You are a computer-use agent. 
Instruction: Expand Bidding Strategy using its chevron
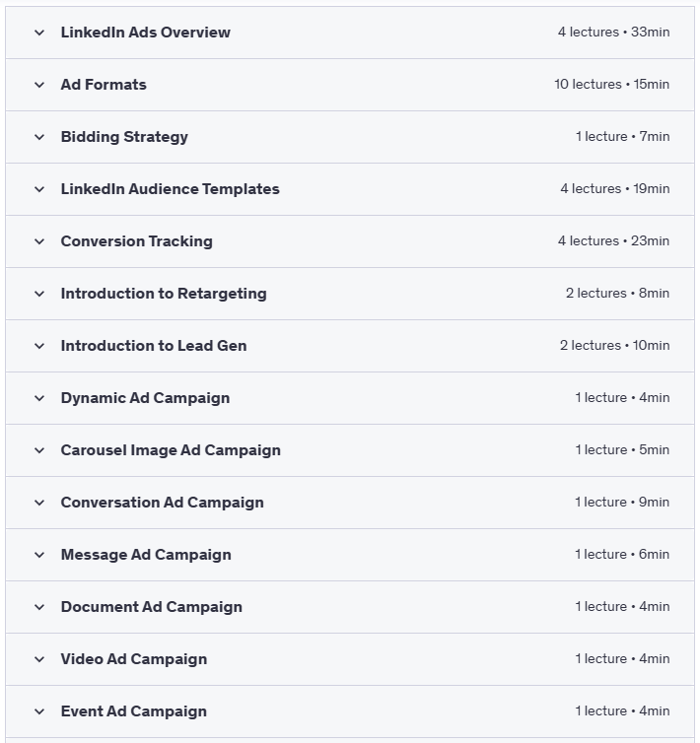39,137
